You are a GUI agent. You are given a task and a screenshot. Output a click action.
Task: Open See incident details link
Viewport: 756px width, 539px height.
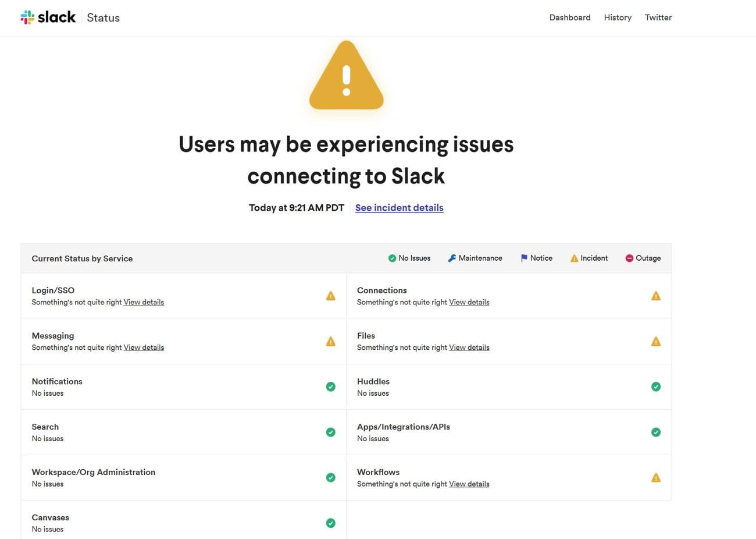399,207
